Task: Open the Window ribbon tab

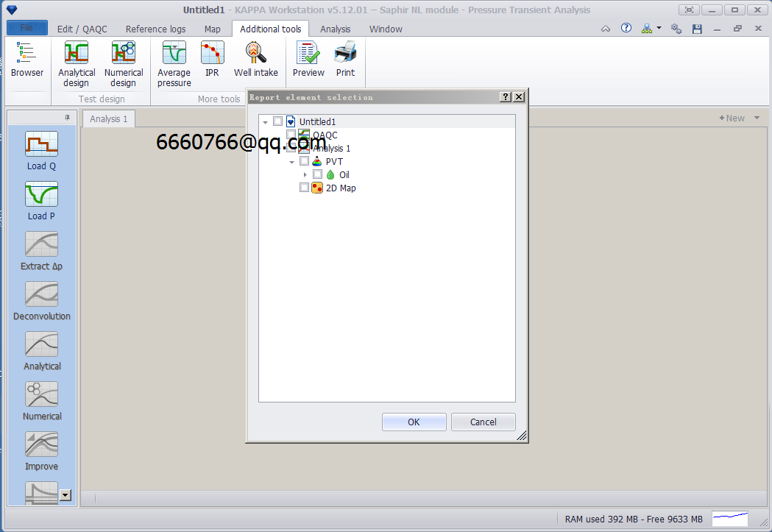Action: (x=386, y=29)
